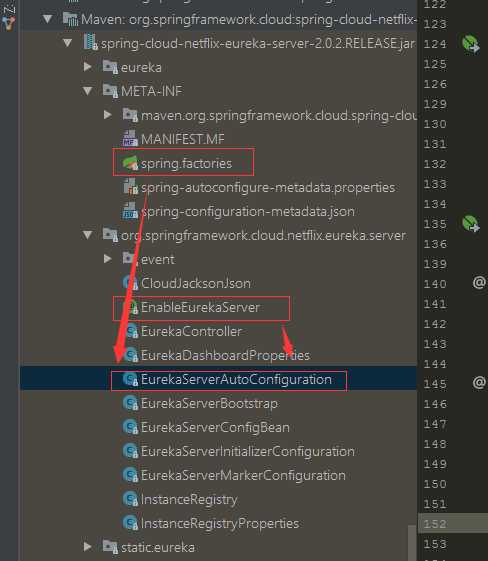Collapse the Maven spring-cloud-netflix library node

(x=47, y=19)
